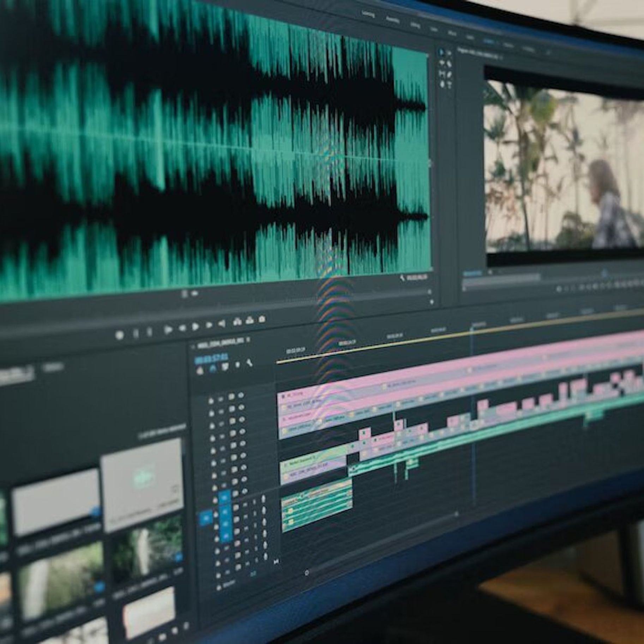Click the Step Back icon under the waveform monitor
The height and width of the screenshot is (644, 644).
pyautogui.click(x=182, y=329)
